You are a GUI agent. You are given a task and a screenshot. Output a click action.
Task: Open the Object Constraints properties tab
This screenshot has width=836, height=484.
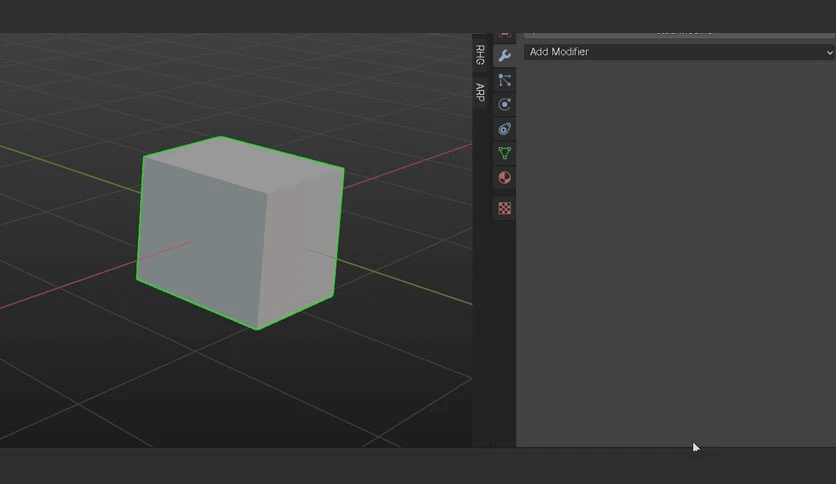[x=504, y=129]
